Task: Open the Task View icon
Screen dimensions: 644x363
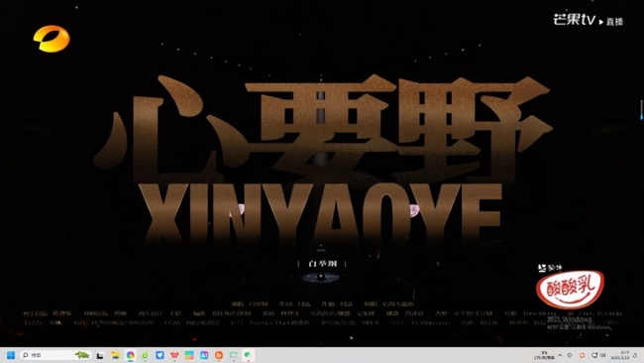Action: (x=100, y=356)
